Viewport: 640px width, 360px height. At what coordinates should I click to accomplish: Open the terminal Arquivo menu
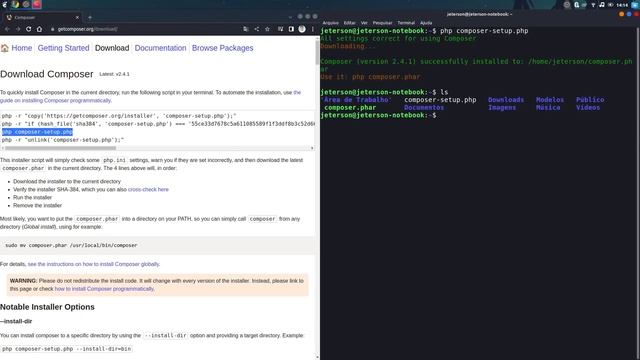click(x=331, y=23)
